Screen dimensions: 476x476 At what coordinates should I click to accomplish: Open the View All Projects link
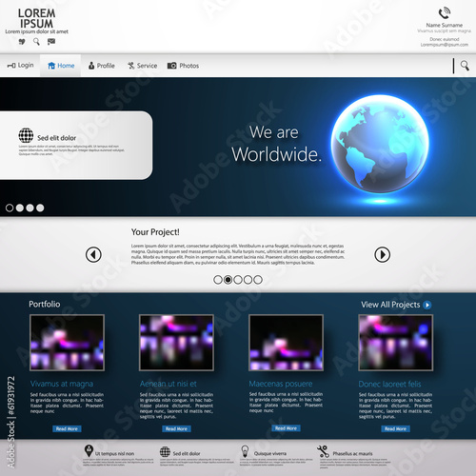[390, 305]
